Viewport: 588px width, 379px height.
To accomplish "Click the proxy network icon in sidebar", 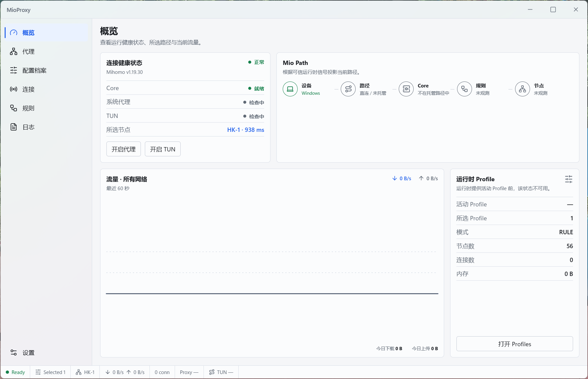I will 14,51.
